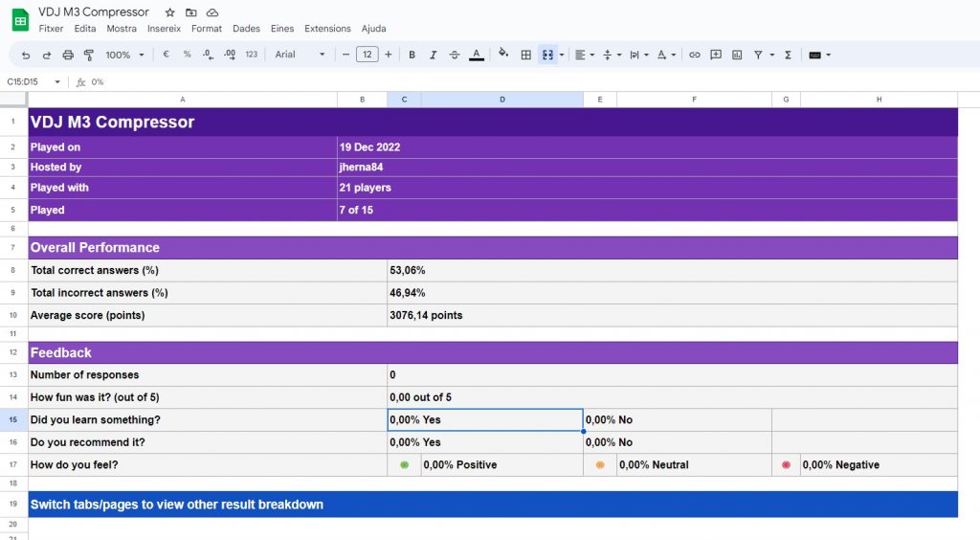This screenshot has height=540, width=980.
Task: Open the Functions sigma icon
Action: click(788, 55)
